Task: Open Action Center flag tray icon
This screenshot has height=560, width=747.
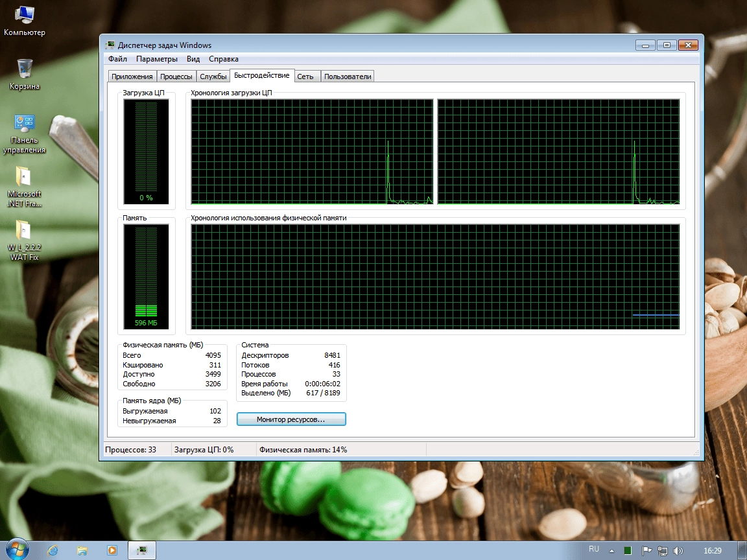Action: (646, 550)
